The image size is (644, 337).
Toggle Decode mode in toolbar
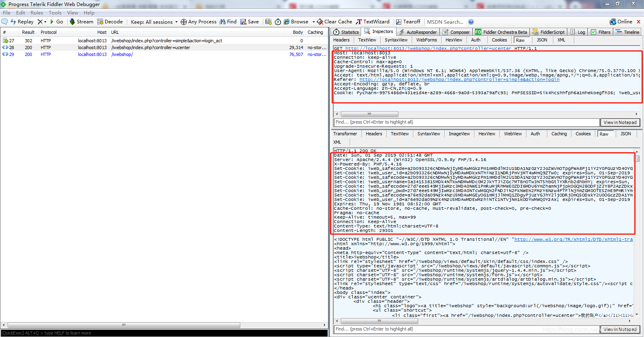click(110, 22)
